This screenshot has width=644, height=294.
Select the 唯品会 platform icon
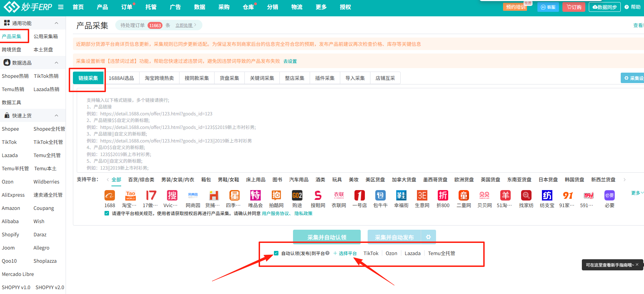click(256, 195)
